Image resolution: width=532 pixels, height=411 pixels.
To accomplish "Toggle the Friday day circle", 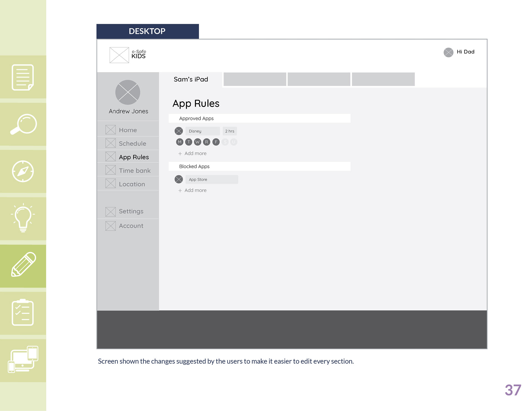I will tap(216, 142).
